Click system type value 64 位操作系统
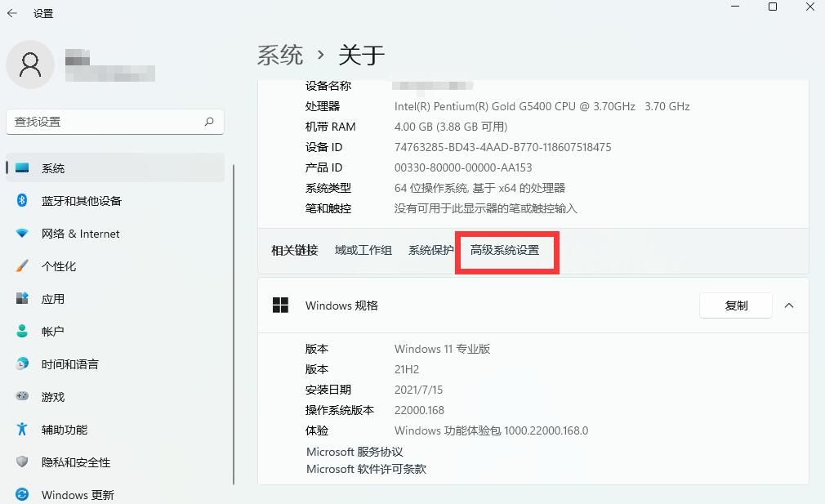The width and height of the screenshot is (825, 504). click(479, 188)
